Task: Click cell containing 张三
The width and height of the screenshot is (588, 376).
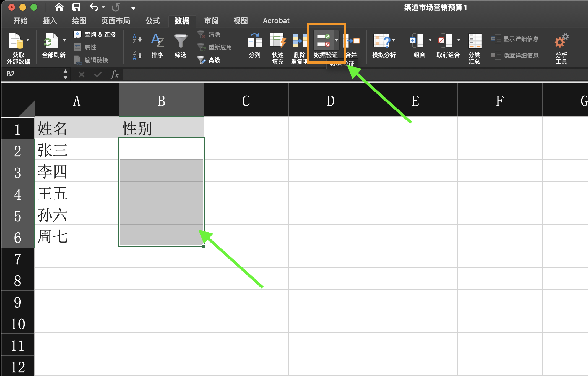Action: [x=77, y=150]
